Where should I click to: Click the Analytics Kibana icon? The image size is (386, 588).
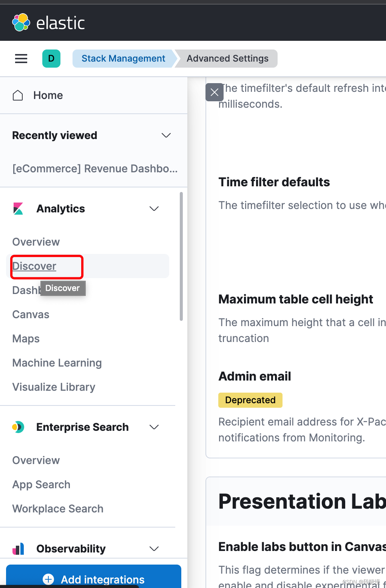tap(18, 209)
